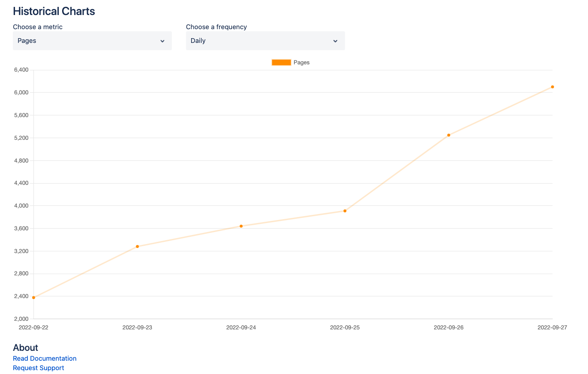Open the Choose a frequency dropdown
The height and width of the screenshot is (374, 588).
265,41
